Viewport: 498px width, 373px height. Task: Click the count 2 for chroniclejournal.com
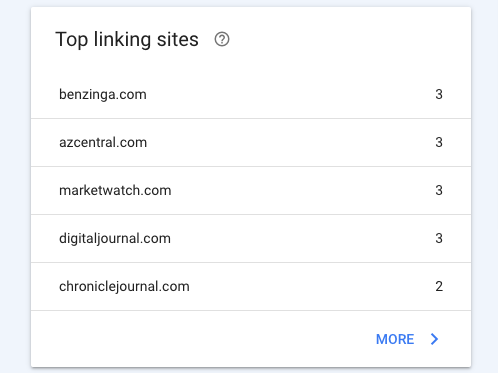pyautogui.click(x=439, y=286)
